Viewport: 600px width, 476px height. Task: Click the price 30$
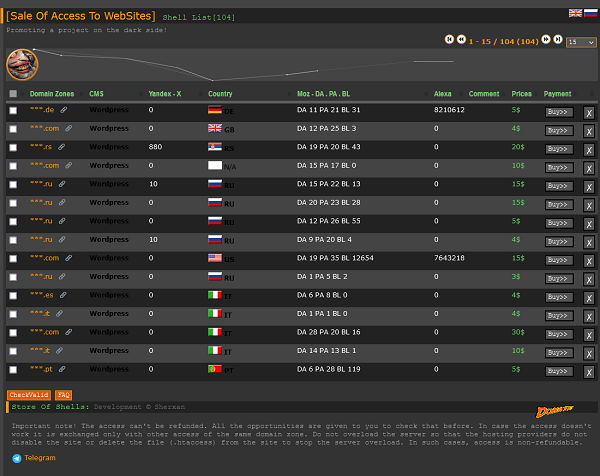(x=518, y=332)
